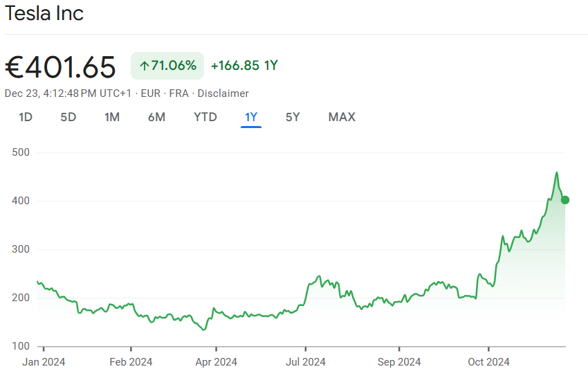Show the MAX range tab
Viewport: 588px width, 378px height.
click(x=342, y=117)
